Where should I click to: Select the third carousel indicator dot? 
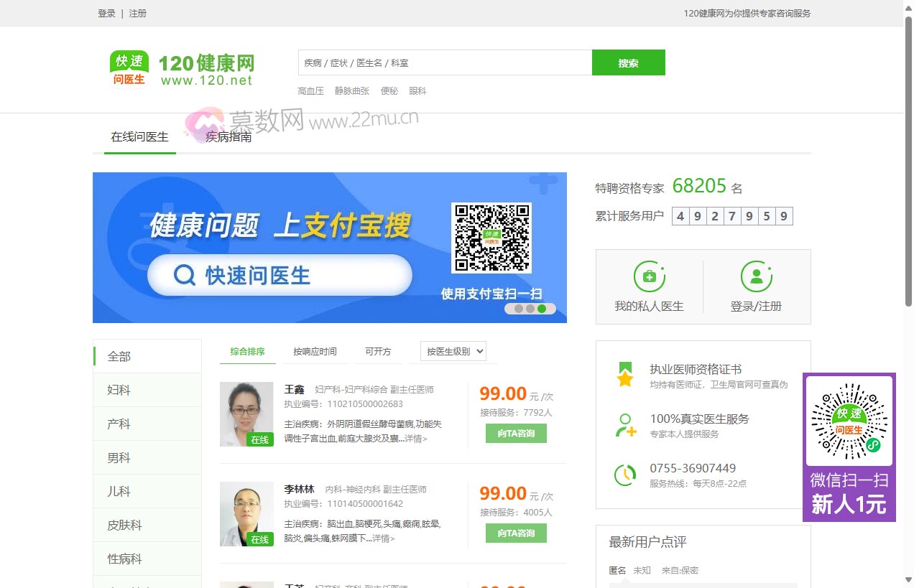point(542,308)
